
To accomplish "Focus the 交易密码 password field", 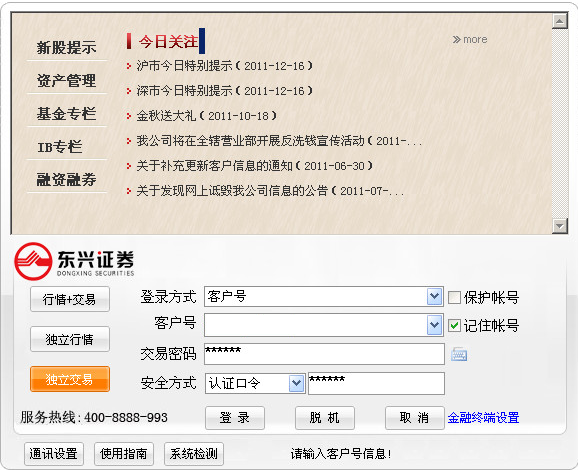I will (324, 354).
